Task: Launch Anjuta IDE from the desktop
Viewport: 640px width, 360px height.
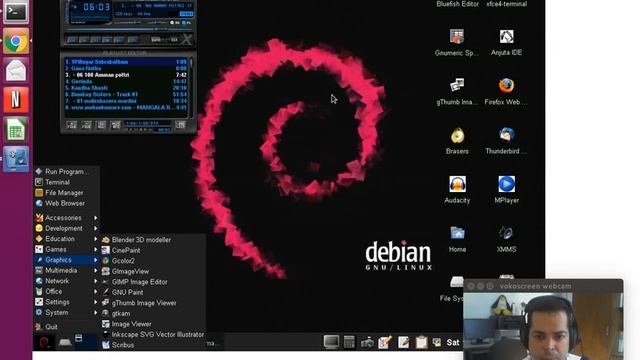Action: click(x=506, y=43)
